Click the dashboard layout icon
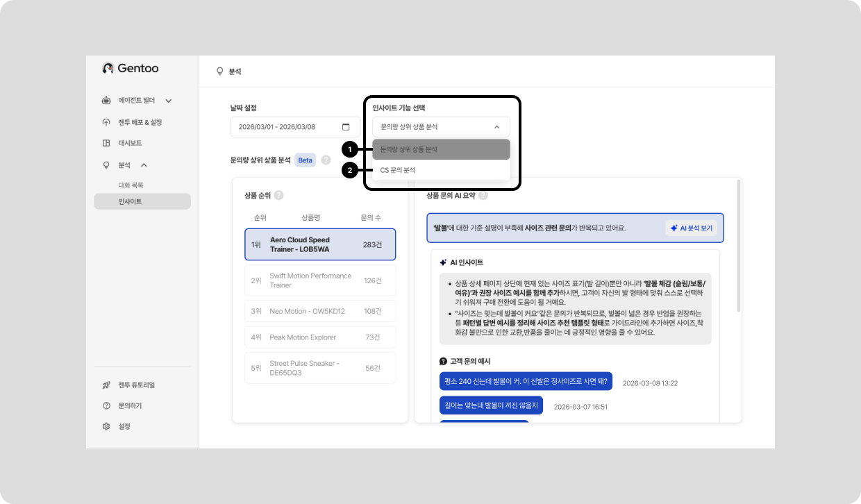This screenshot has height=504, width=861. tap(106, 143)
